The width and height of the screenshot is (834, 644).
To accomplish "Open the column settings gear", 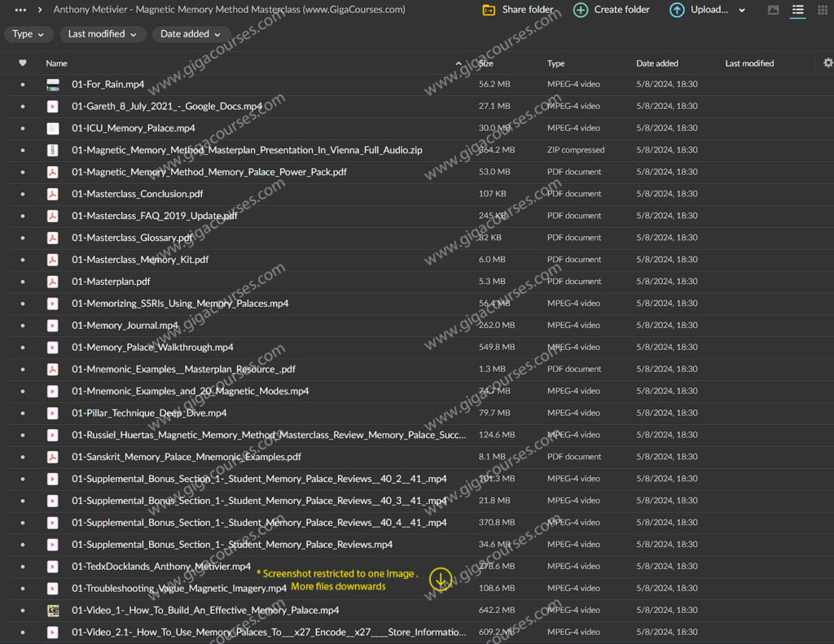I will coord(827,63).
